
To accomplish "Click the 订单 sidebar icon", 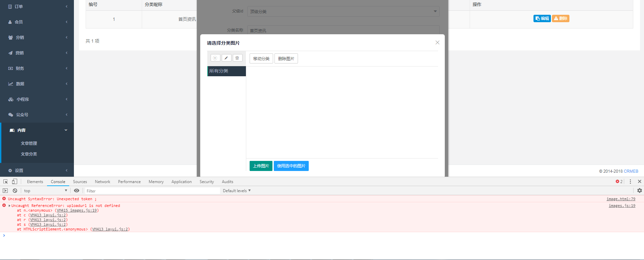I will point(10,6).
